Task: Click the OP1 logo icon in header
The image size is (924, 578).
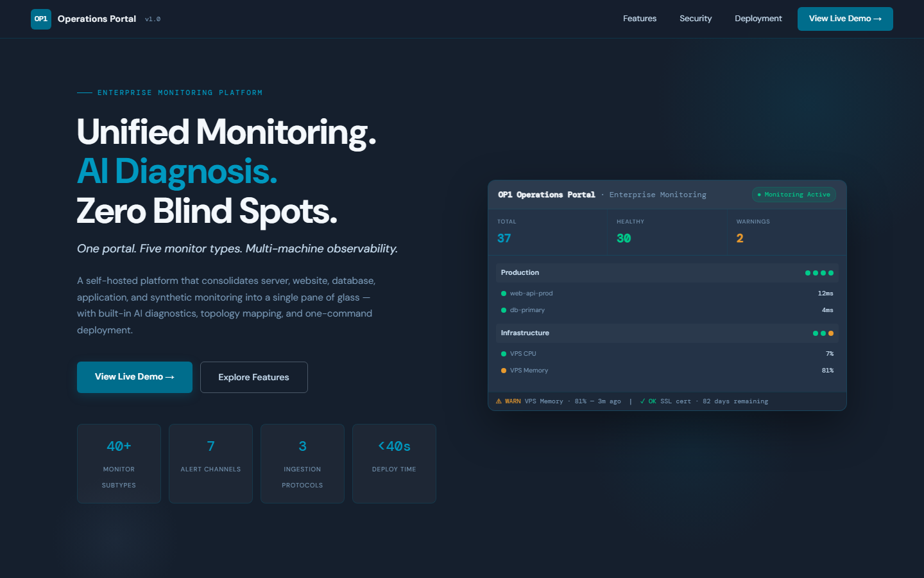Action: 41,19
